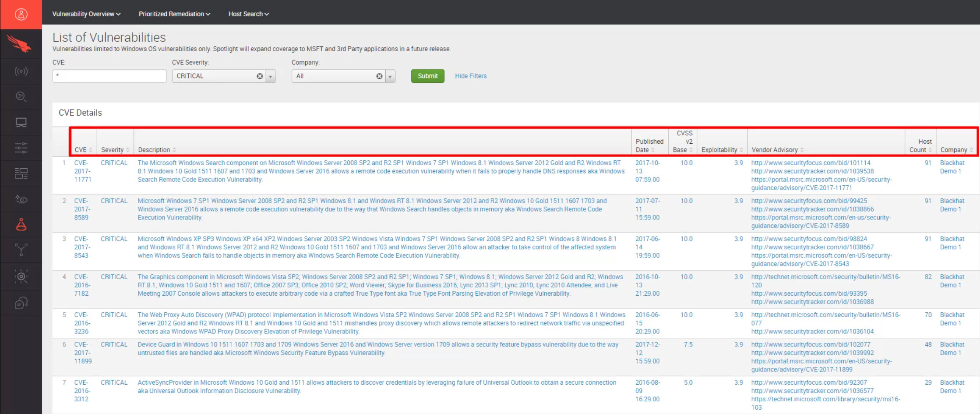980x414 pixels.
Task: Open the CVE-2017-8543 link
Action: click(82, 248)
